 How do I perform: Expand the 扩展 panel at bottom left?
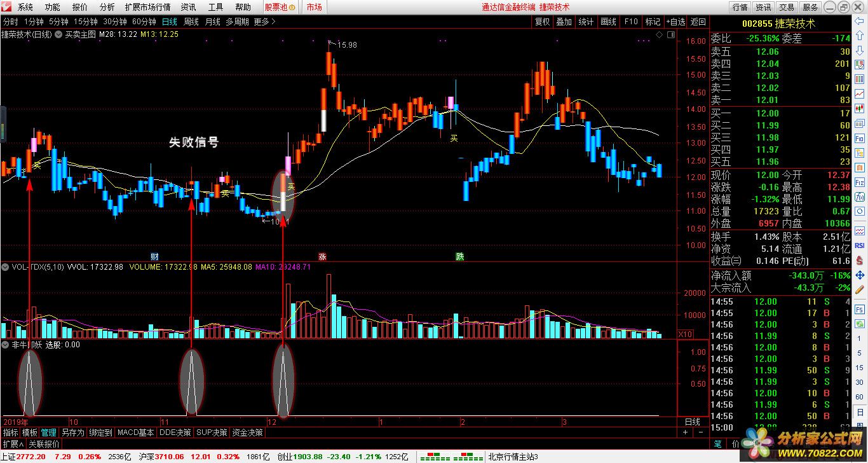click(x=13, y=443)
